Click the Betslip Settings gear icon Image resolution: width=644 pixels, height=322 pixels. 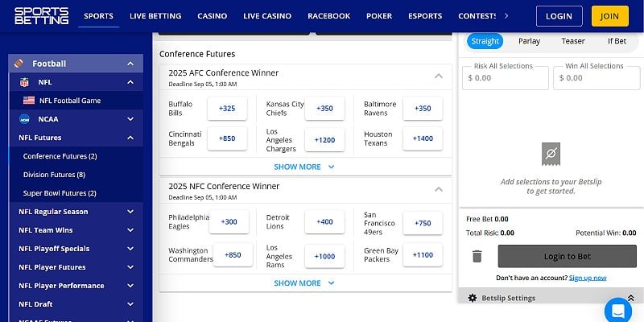click(473, 298)
